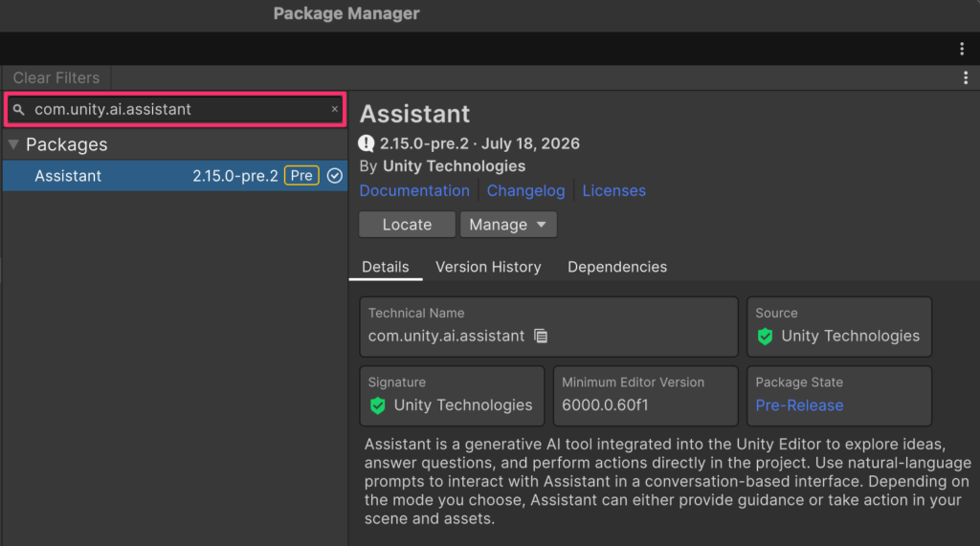Screen dimensions: 980x546
Task: Click the By Unity Technologies author text
Action: tap(442, 166)
